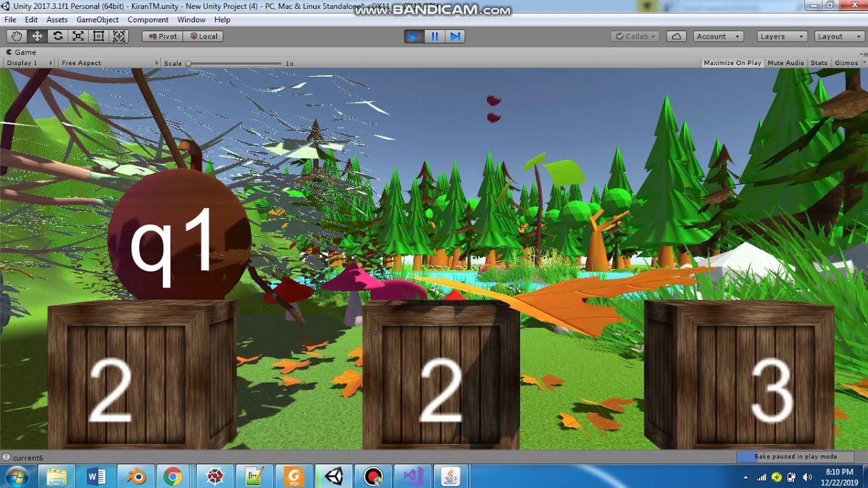This screenshot has width=868, height=488.
Task: Stop play mode with the Play button
Action: click(x=413, y=36)
